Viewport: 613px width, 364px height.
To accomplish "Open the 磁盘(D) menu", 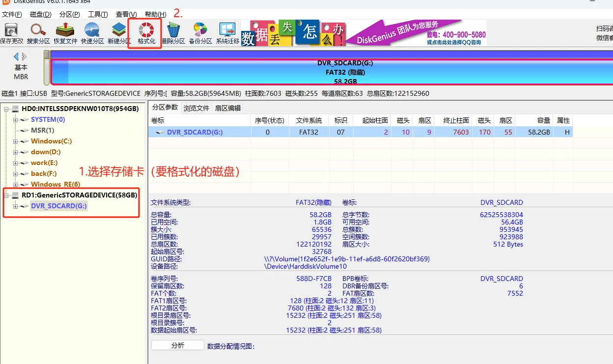I will click(41, 14).
